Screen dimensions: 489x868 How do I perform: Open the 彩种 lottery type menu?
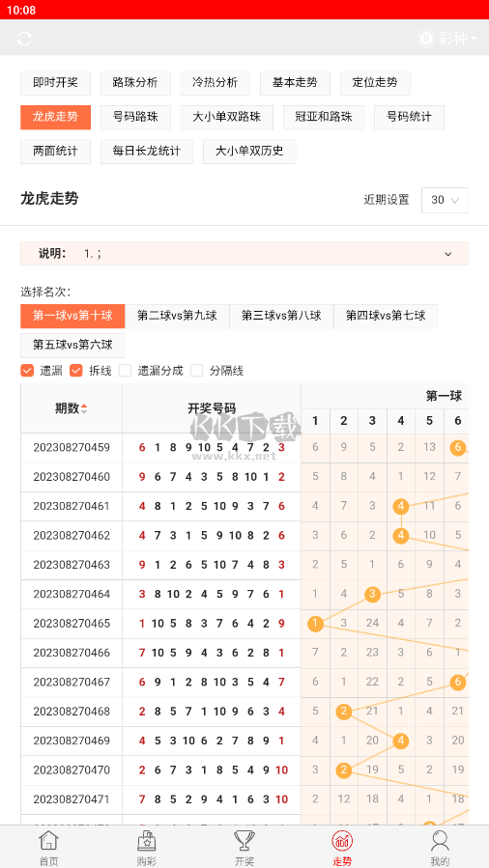[447, 39]
